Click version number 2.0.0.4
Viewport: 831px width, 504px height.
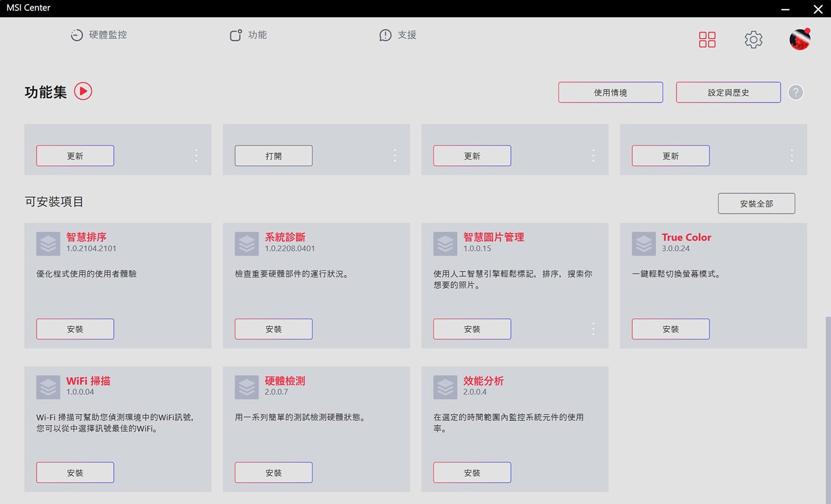[x=475, y=392]
